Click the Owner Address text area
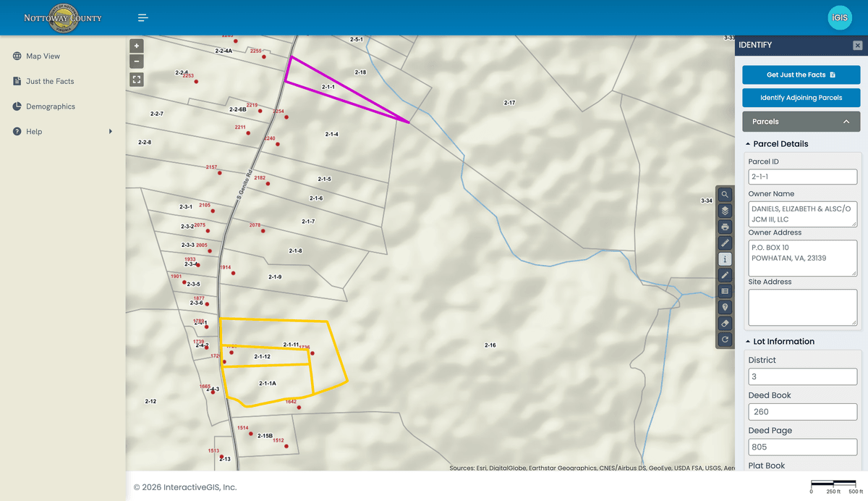Screen dimensions: 868x501 coord(802,258)
